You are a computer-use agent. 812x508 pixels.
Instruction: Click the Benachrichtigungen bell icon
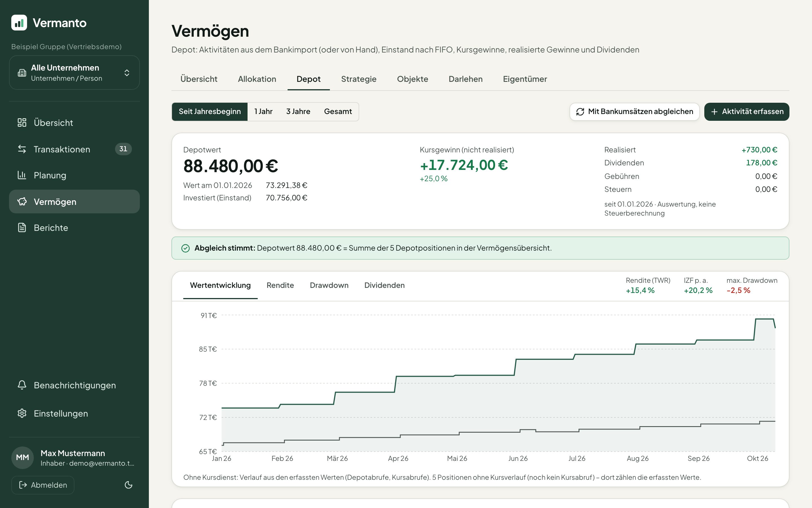(22, 385)
